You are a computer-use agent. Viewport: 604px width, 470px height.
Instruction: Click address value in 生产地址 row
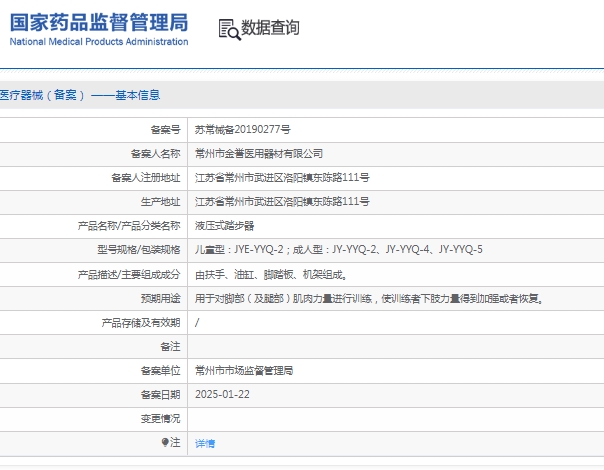(x=282, y=201)
